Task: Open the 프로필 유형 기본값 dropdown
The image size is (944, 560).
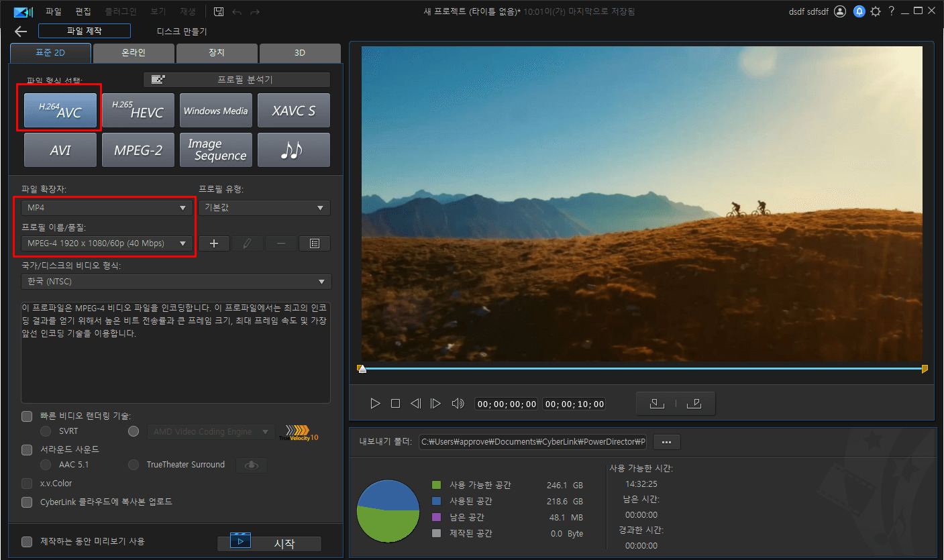Action: [x=264, y=208]
